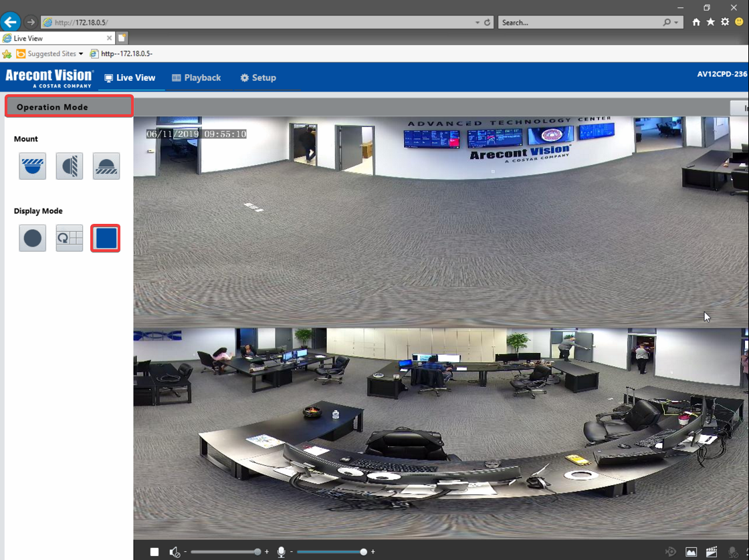The width and height of the screenshot is (749, 560).
Task: Select the ceiling mount icon
Action: [32, 166]
